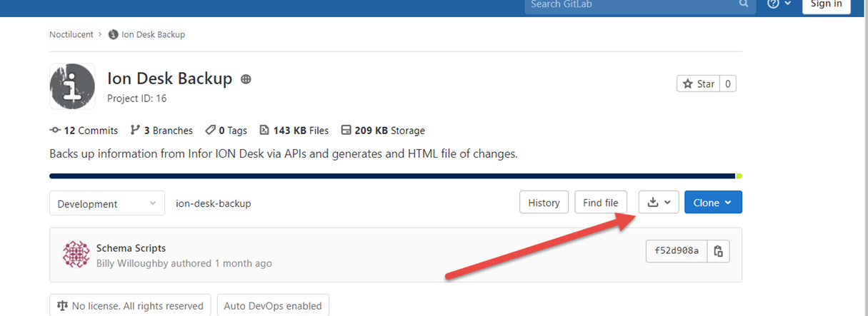Open the History button
868x316 pixels.
[x=544, y=203]
